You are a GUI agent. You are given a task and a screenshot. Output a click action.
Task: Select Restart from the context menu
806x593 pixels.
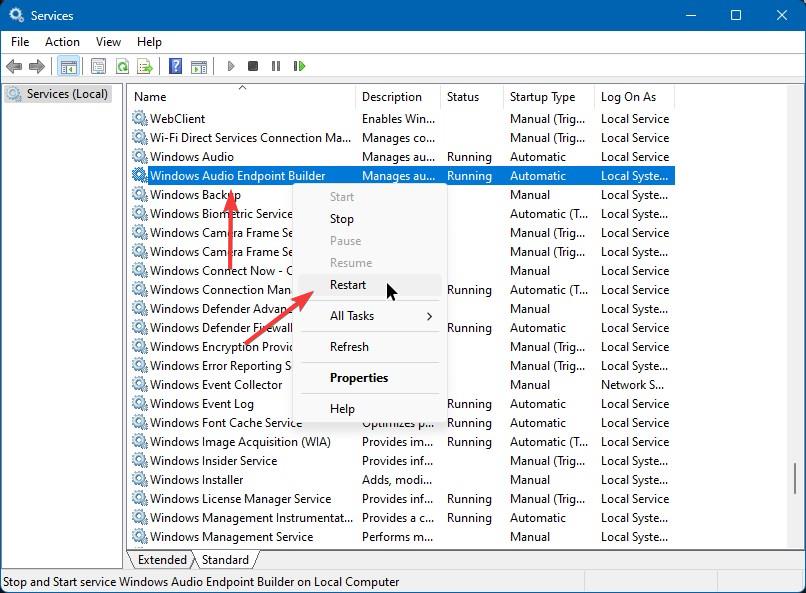[x=347, y=285]
